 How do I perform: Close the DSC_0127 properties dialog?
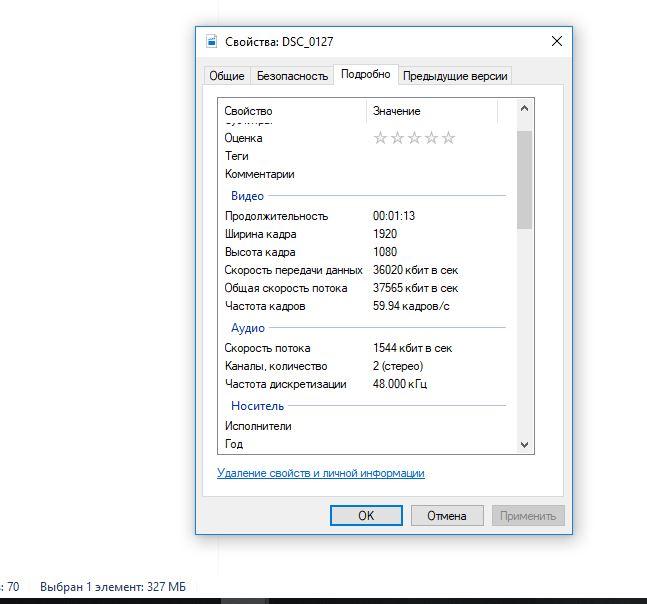pyautogui.click(x=557, y=41)
